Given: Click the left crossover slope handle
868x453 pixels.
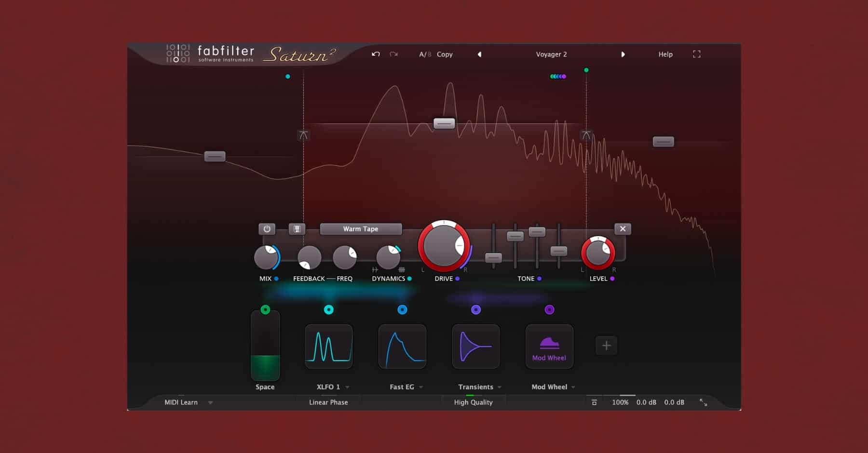Looking at the screenshot, I should 303,135.
